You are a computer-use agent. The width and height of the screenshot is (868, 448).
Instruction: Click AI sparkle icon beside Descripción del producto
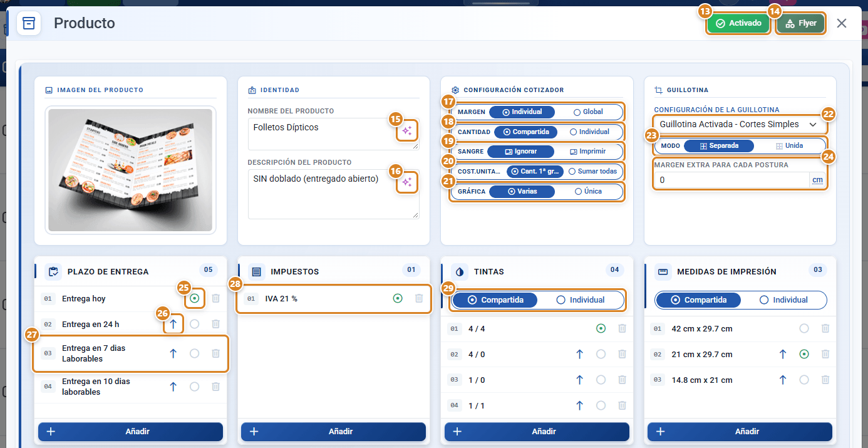tap(407, 182)
